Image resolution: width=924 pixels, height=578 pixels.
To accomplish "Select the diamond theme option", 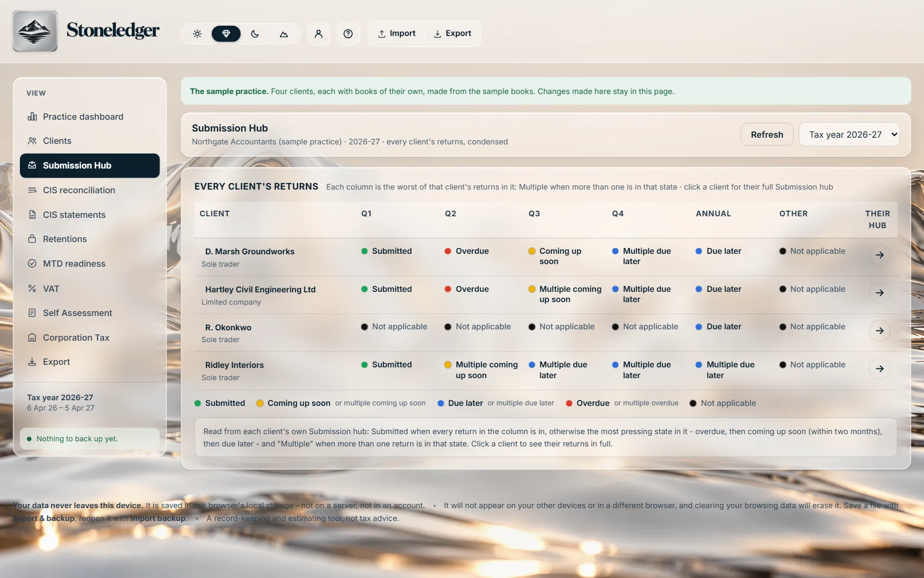I will pos(226,34).
